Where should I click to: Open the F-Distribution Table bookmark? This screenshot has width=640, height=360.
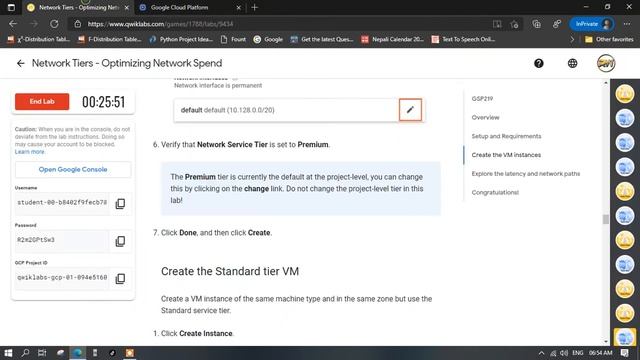[x=110, y=40]
